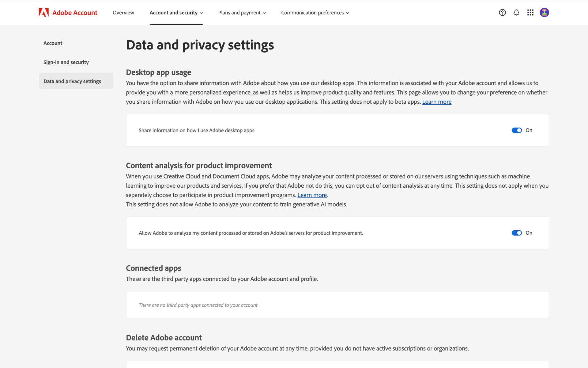This screenshot has height=368, width=588.
Task: Click Adobe Account title link
Action: tap(75, 13)
